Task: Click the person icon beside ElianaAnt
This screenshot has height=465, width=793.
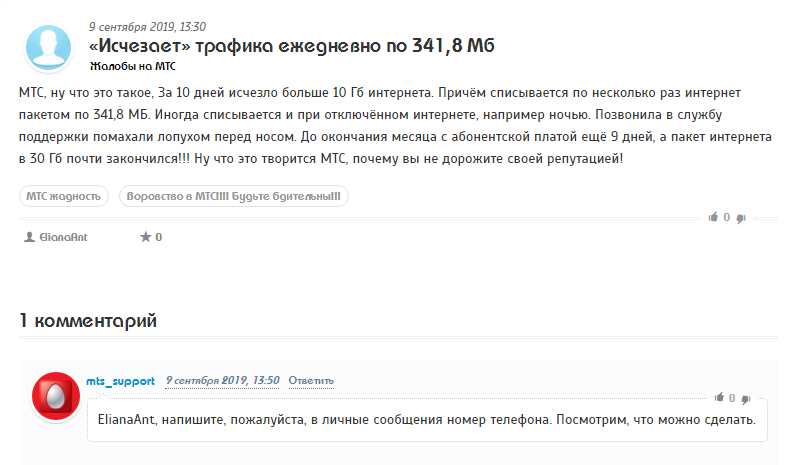Action: [29, 237]
